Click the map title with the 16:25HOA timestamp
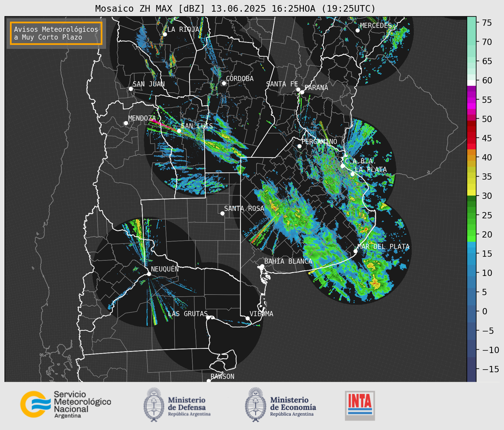The height and width of the screenshot is (430, 504). 235,9
